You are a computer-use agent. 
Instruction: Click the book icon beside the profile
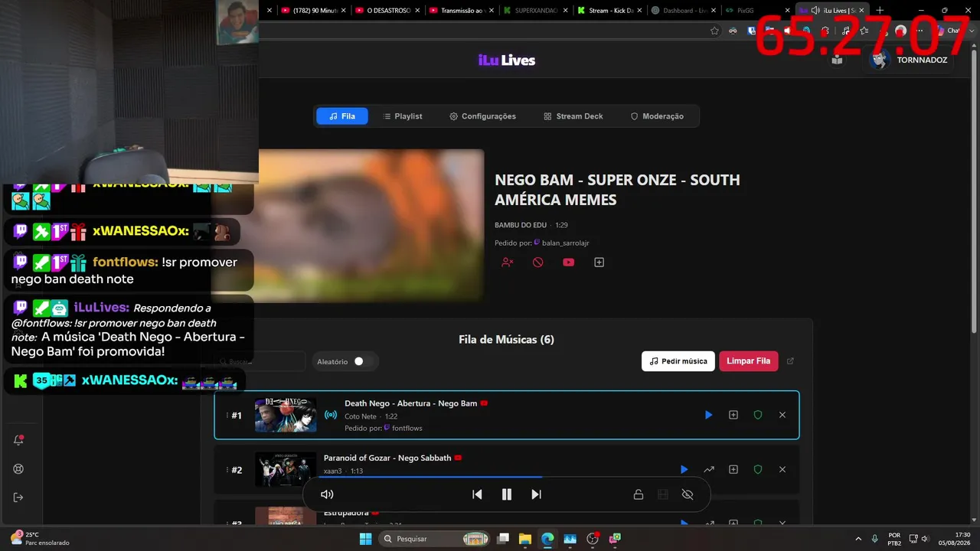click(837, 60)
